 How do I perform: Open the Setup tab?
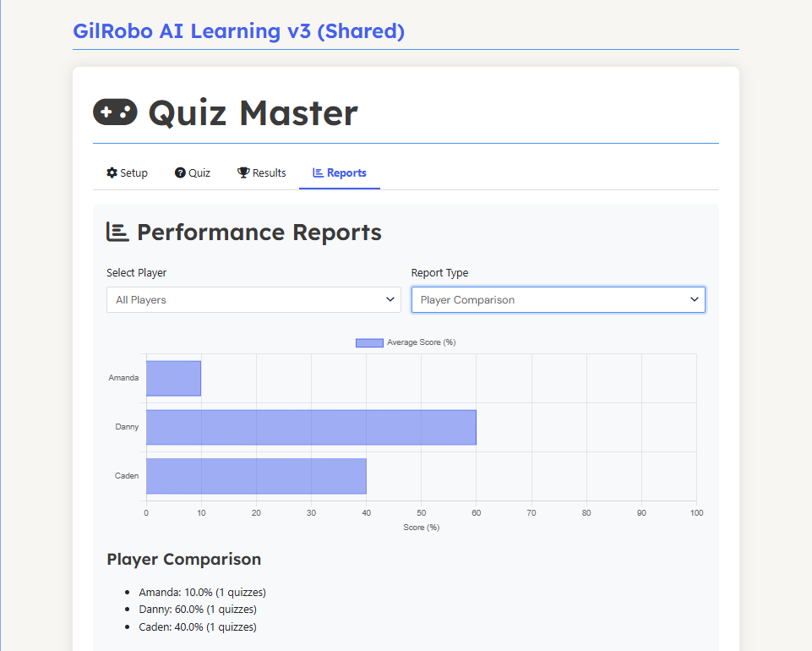pos(128,172)
